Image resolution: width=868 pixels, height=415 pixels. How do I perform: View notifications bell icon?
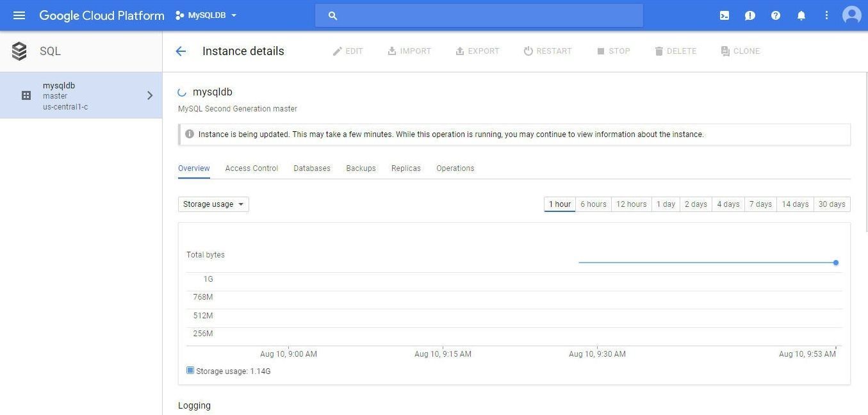(801, 15)
